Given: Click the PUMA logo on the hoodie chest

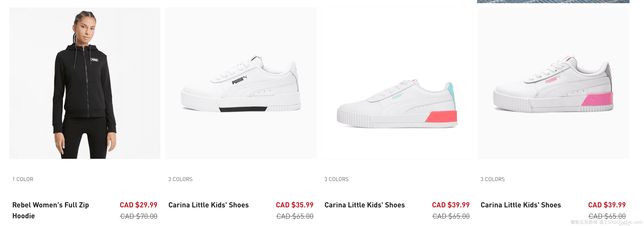Looking at the screenshot, I should click(x=94, y=60).
